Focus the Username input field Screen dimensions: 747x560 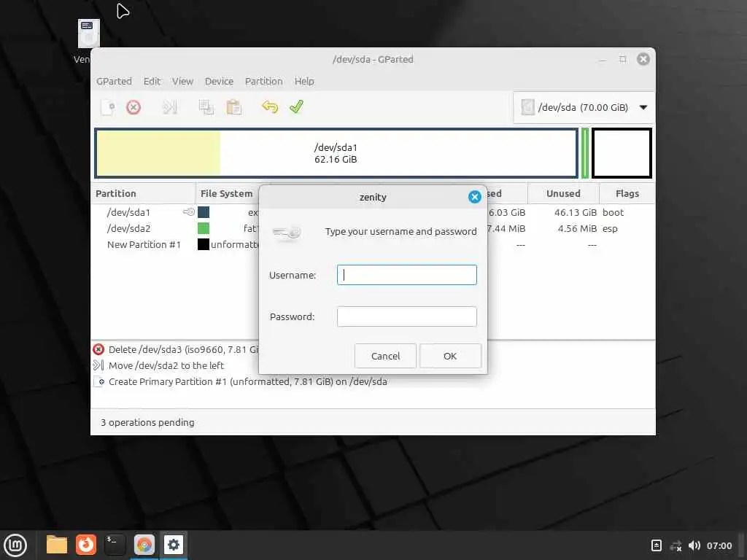(x=407, y=275)
